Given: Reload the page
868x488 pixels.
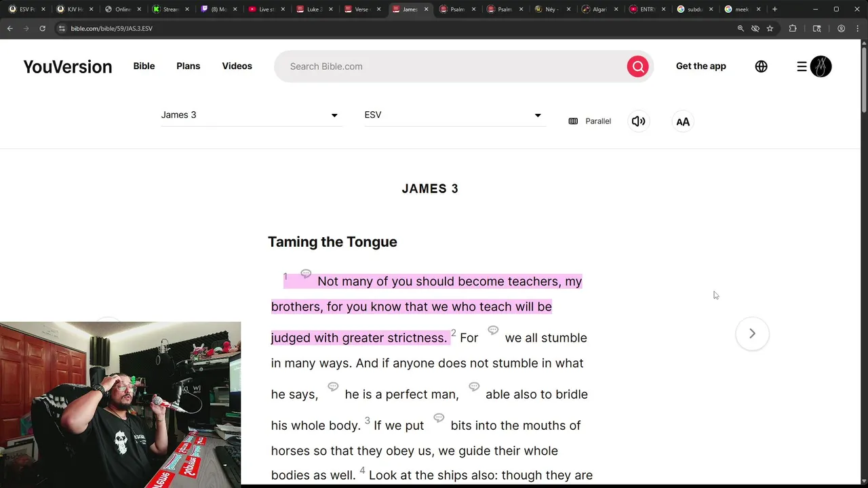Looking at the screenshot, I should tap(42, 28).
